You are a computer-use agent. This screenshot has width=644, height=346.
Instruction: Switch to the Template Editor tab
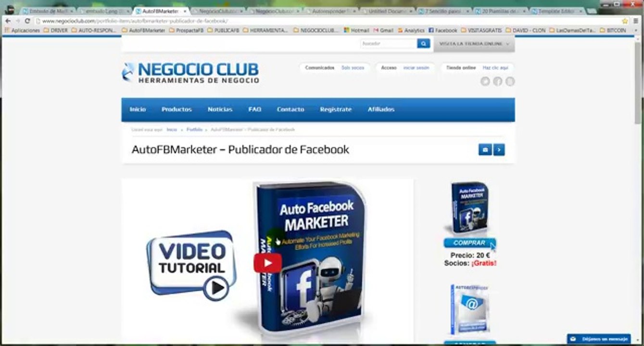tap(557, 11)
